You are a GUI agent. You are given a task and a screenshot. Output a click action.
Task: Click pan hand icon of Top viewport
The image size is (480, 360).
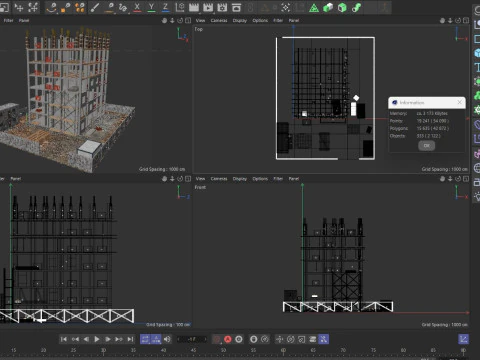click(442, 21)
